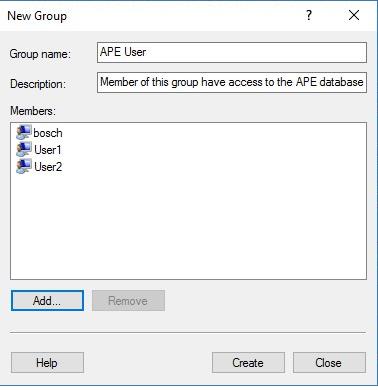
Task: Select the bosch member name
Action: (48, 133)
